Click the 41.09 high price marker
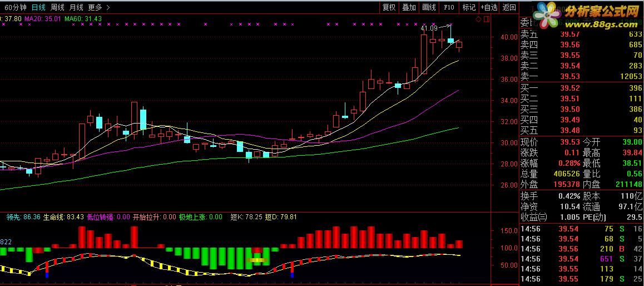Screen dimensions: 644x286 [429, 28]
